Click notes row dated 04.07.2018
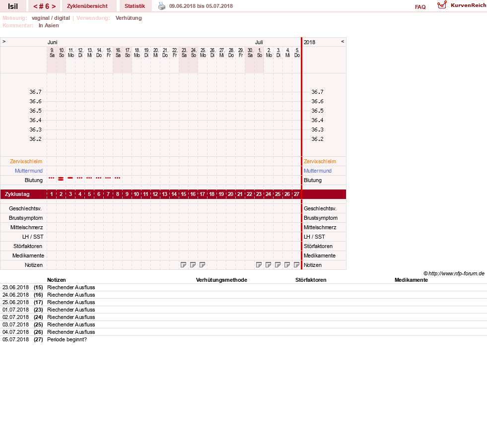 (x=243, y=332)
